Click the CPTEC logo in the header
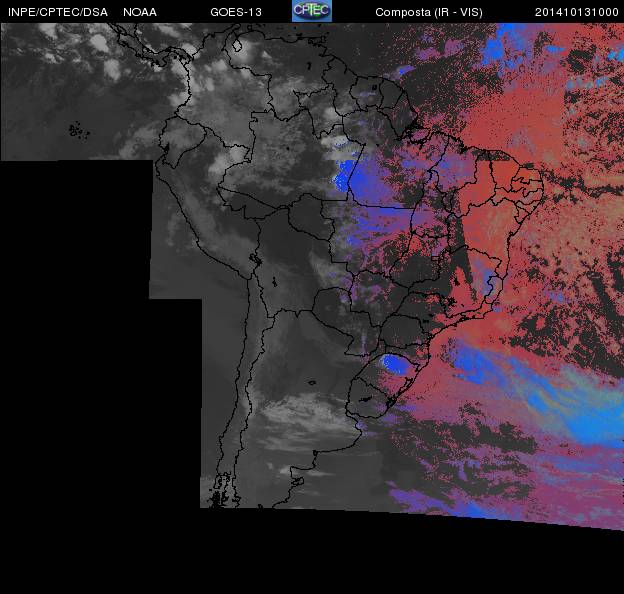The image size is (624, 594). coord(312,11)
